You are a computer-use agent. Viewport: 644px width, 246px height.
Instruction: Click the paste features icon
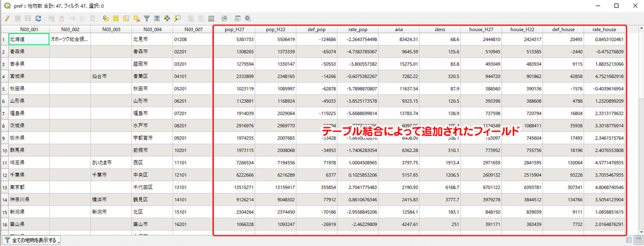pos(92,18)
